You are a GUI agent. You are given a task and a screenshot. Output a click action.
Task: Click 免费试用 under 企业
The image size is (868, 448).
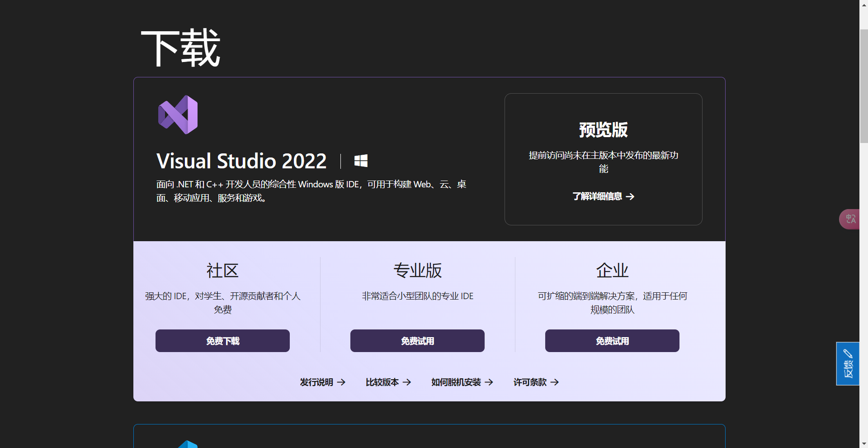coord(612,341)
